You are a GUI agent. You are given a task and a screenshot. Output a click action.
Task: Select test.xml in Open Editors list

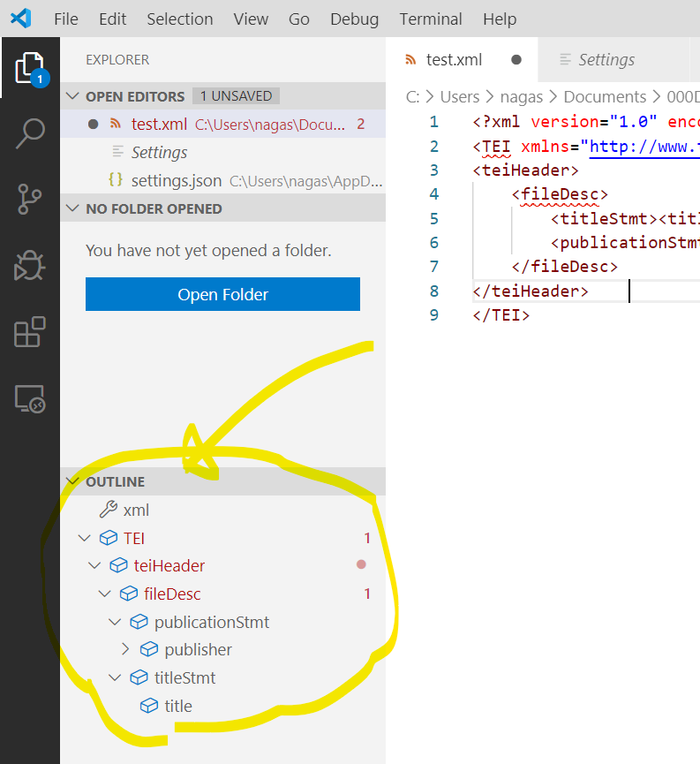pyautogui.click(x=222, y=125)
